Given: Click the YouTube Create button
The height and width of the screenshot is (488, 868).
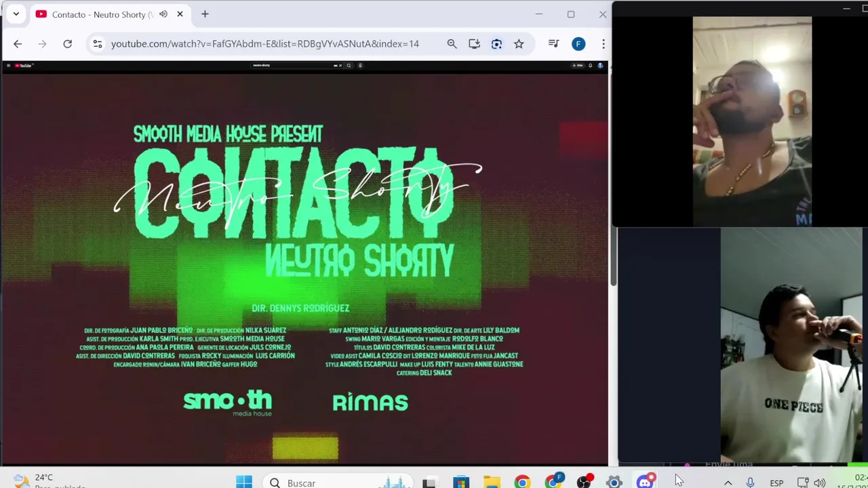Looking at the screenshot, I should (x=578, y=66).
